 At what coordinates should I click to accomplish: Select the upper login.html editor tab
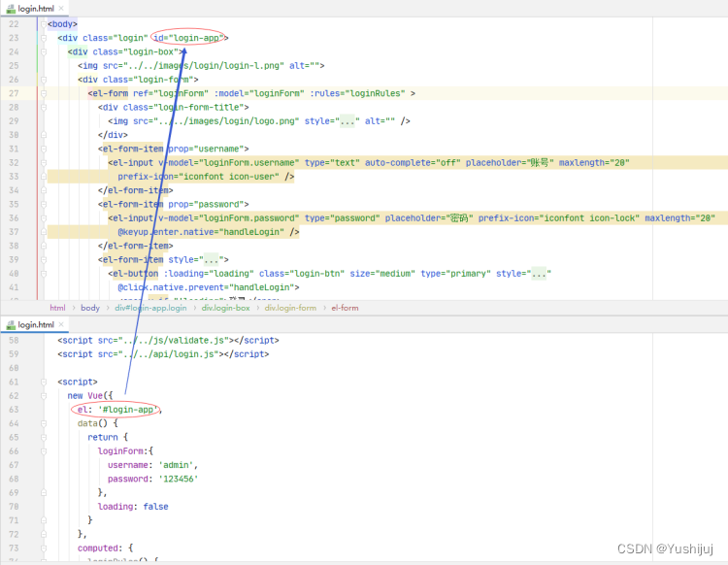[x=35, y=9]
